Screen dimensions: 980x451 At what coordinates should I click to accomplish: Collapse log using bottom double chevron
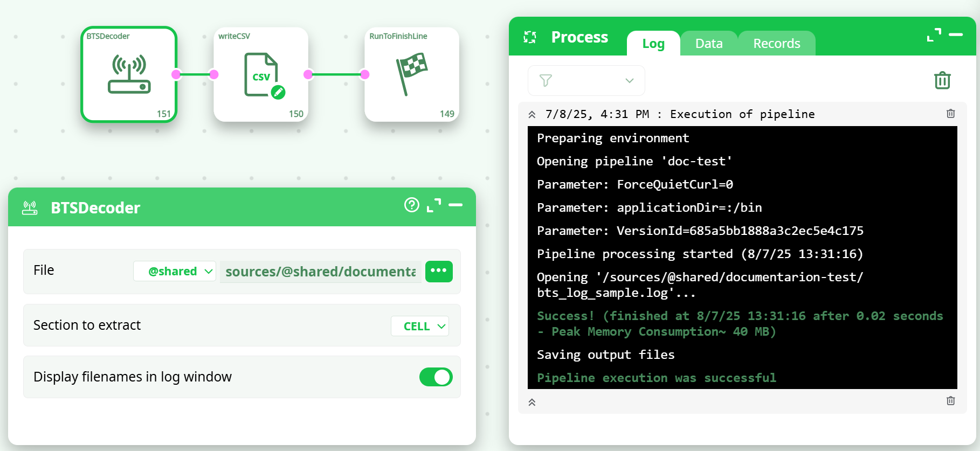click(x=532, y=402)
